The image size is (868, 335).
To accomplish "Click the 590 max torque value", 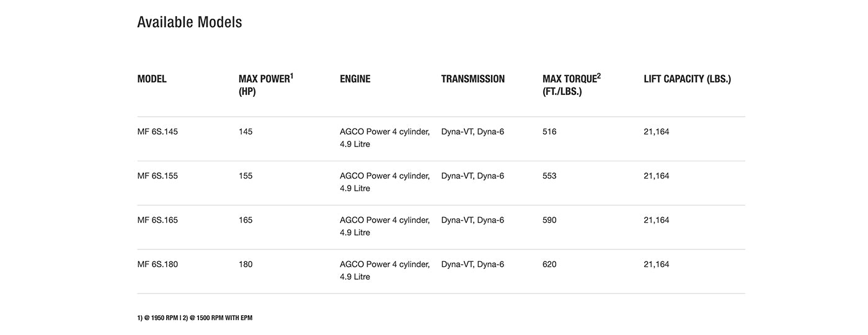I will [x=549, y=220].
